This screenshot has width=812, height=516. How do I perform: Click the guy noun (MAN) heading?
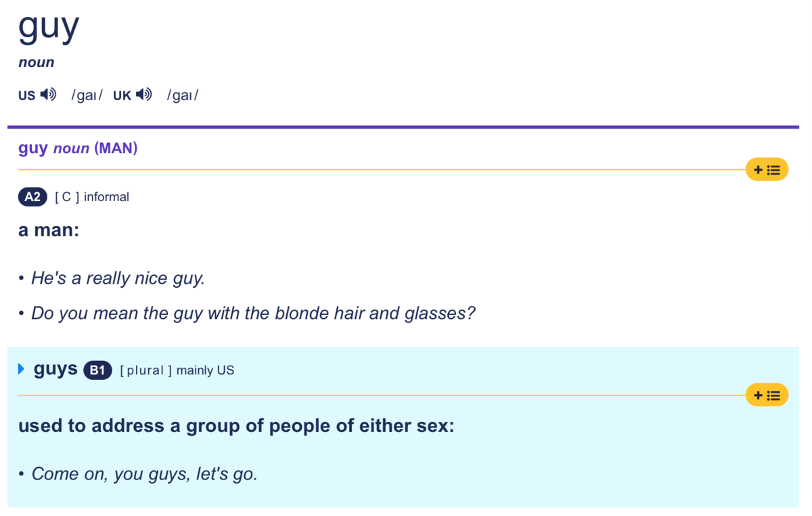tap(78, 148)
